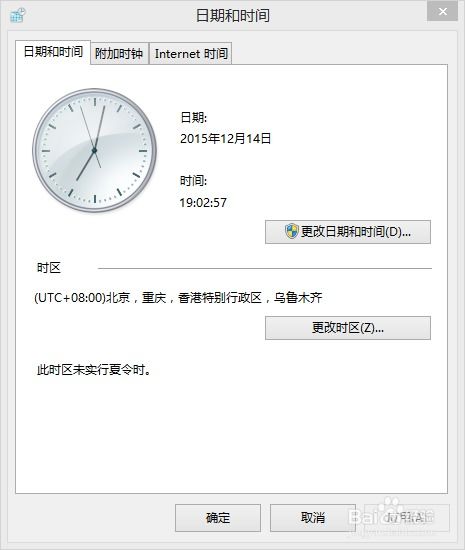This screenshot has height=550, width=465.
Task: Click the analog clock face
Action: 94,150
